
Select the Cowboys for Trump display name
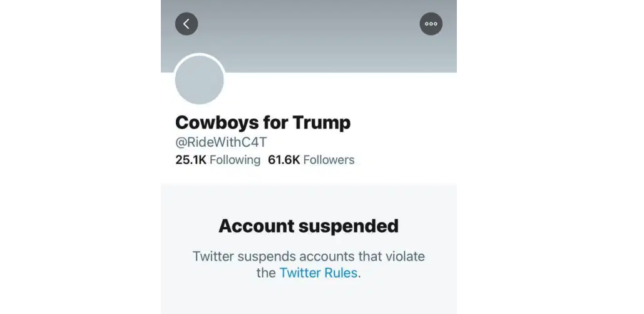coord(263,123)
